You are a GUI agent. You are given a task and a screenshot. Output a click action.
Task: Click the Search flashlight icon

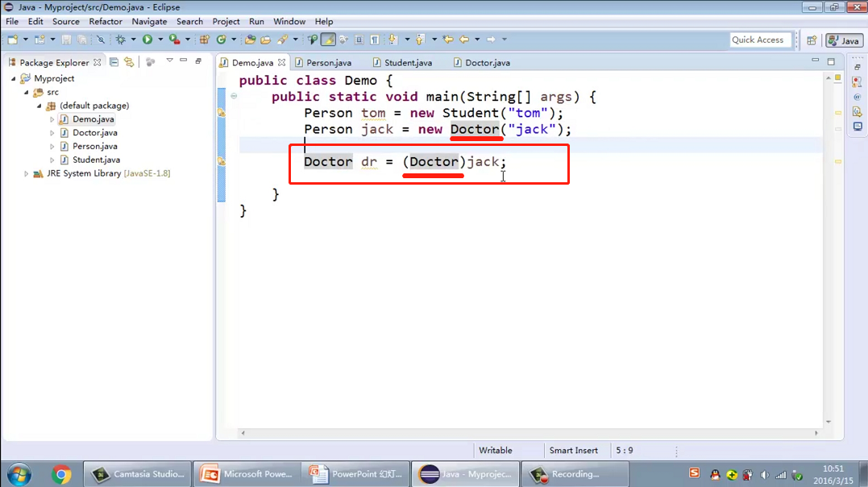tap(283, 40)
